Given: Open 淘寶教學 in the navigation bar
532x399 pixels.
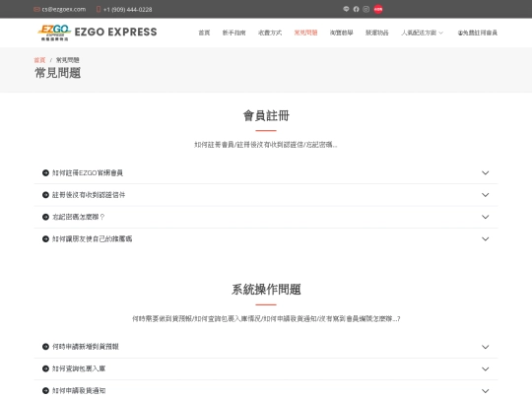Looking at the screenshot, I should click(x=341, y=33).
